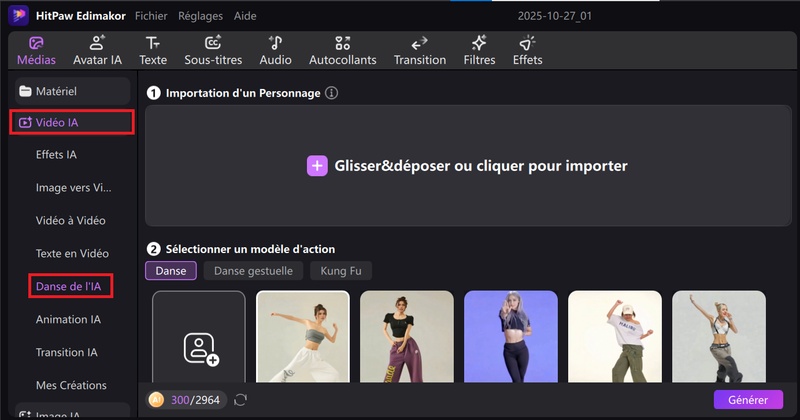This screenshot has height=420, width=800.
Task: Click the purple plus import icon
Action: click(x=317, y=166)
